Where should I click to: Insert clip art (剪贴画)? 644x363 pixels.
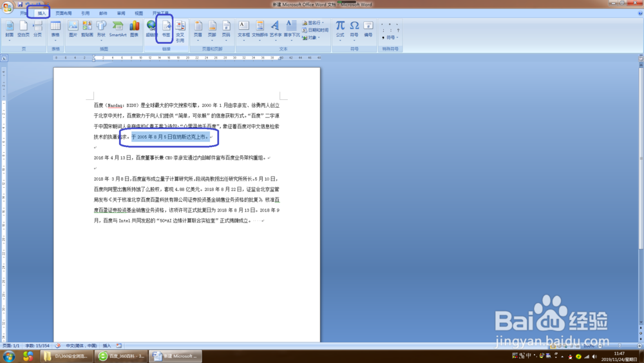click(x=87, y=30)
